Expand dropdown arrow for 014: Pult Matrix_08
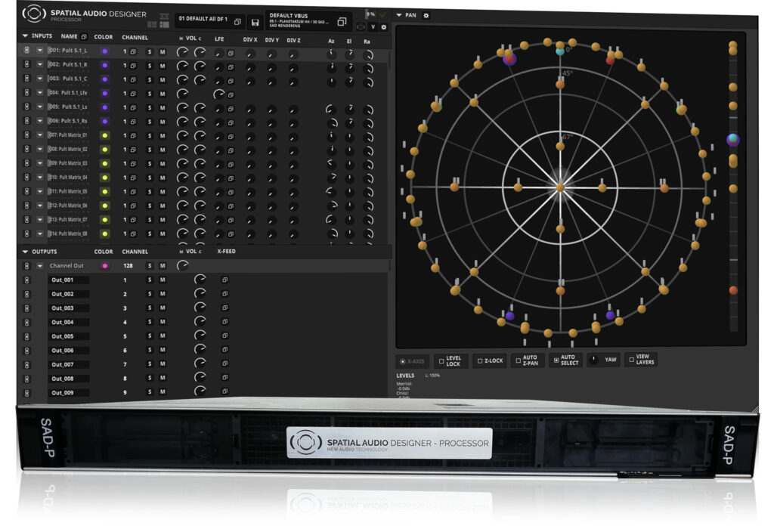Viewport: 774px width, 532px height. [x=40, y=234]
